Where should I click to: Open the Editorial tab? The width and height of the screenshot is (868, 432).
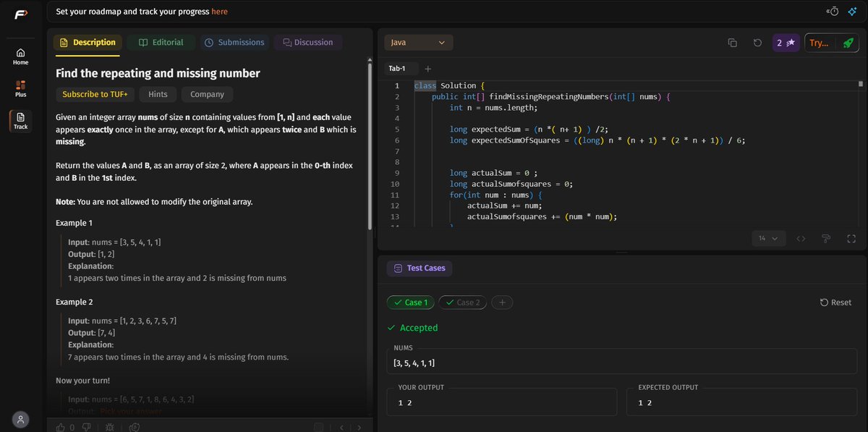click(x=161, y=43)
